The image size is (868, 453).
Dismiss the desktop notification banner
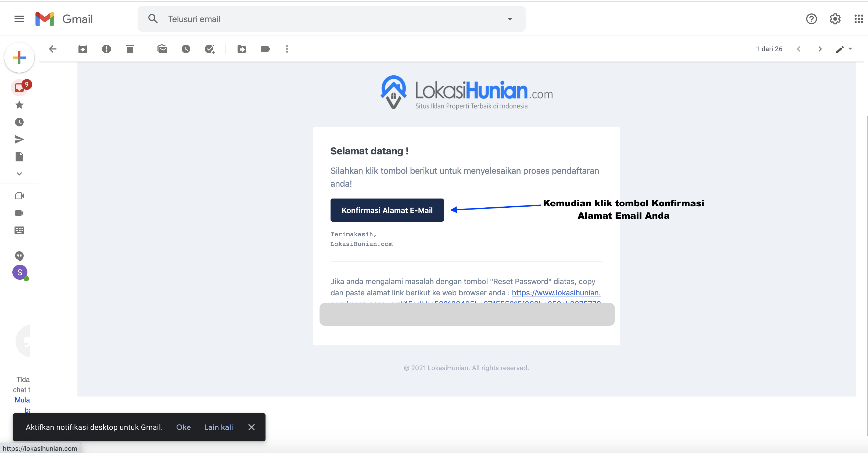tap(251, 427)
